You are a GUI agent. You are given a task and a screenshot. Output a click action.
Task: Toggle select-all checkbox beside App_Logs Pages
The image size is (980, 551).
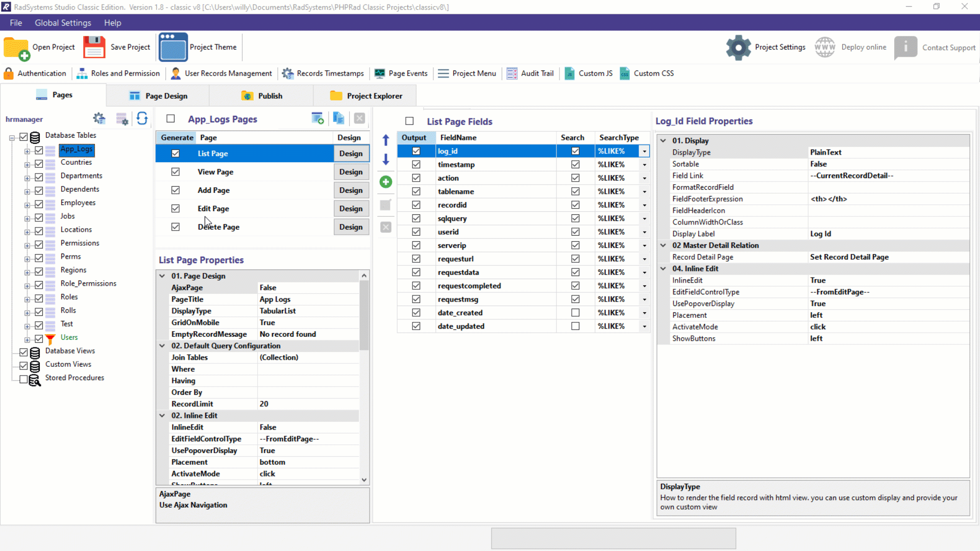[170, 118]
